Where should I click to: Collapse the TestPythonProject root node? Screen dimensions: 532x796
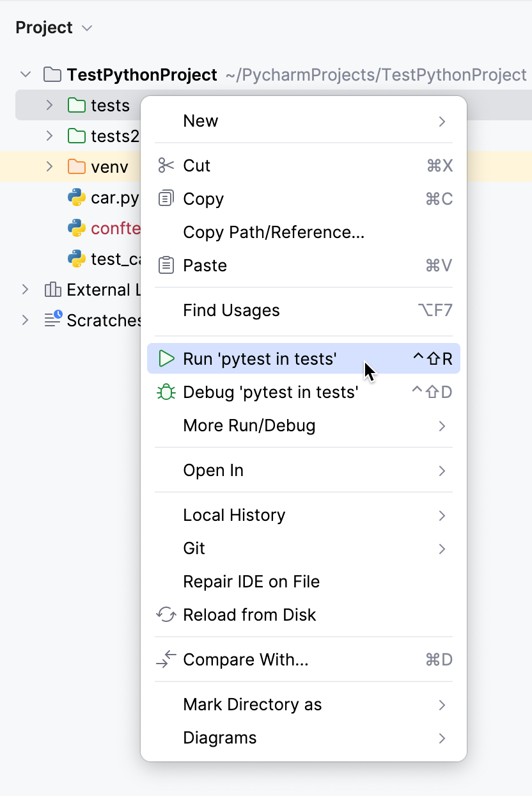[25, 74]
